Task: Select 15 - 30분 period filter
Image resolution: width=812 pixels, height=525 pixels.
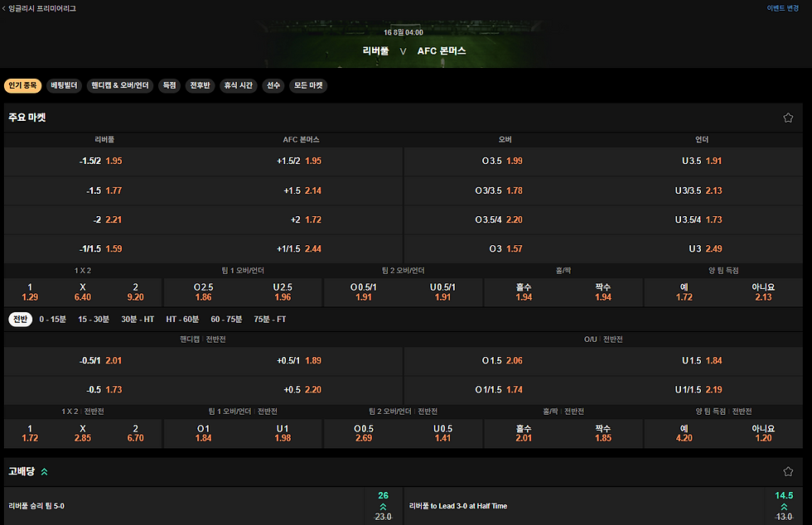Action: pyautogui.click(x=94, y=319)
